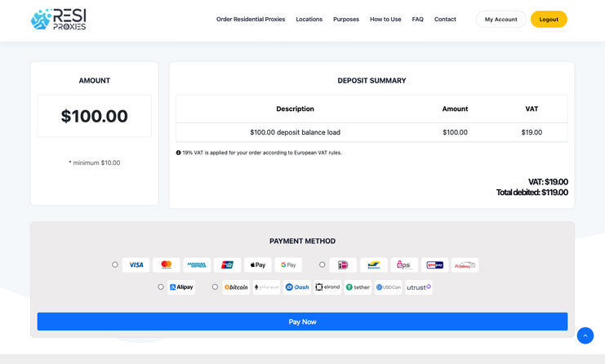
Task: Open the FAQ page
Action: (417, 20)
